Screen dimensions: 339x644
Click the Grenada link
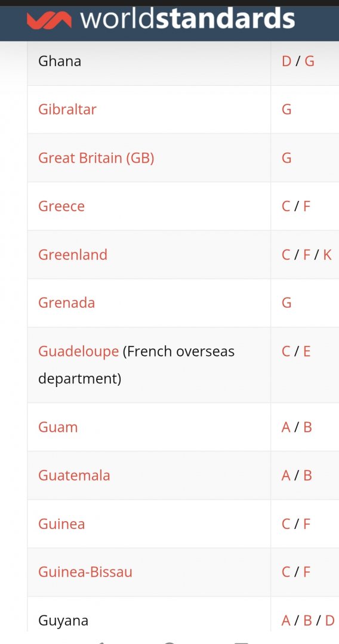point(67,303)
